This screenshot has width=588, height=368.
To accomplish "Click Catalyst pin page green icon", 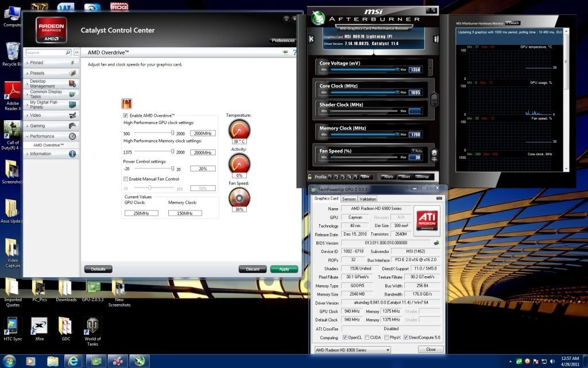I will 285,52.
